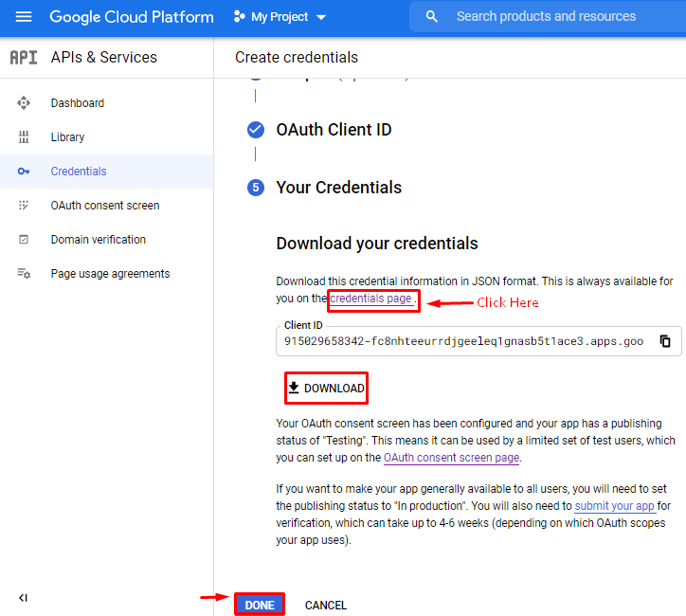The height and width of the screenshot is (616, 686).
Task: Open the My Project selector dropdown
Action: (x=280, y=17)
